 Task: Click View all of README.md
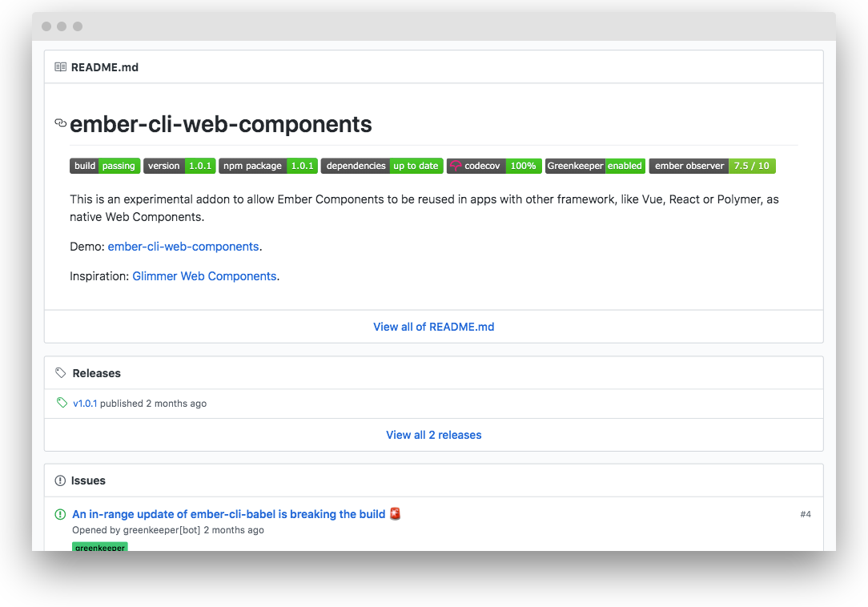click(x=433, y=327)
